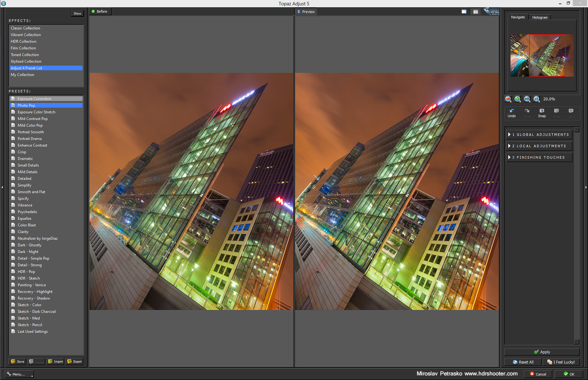Image resolution: width=588 pixels, height=380 pixels.
Task: Expand the Finishing Touches section
Action: (x=539, y=157)
